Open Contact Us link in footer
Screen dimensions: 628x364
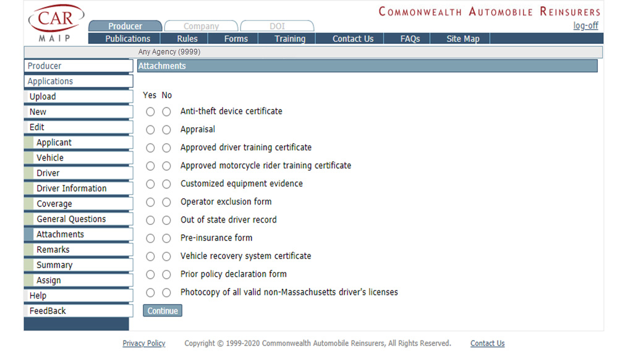click(x=487, y=344)
